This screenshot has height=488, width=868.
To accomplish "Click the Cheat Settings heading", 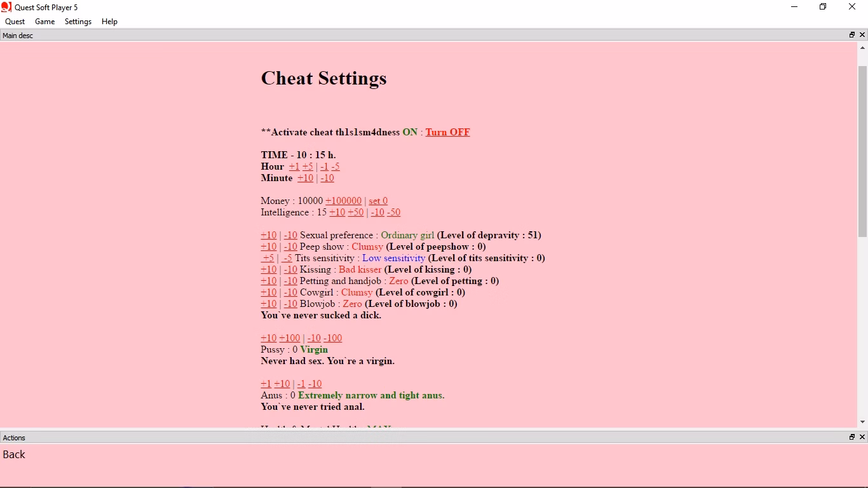I will point(324,78).
